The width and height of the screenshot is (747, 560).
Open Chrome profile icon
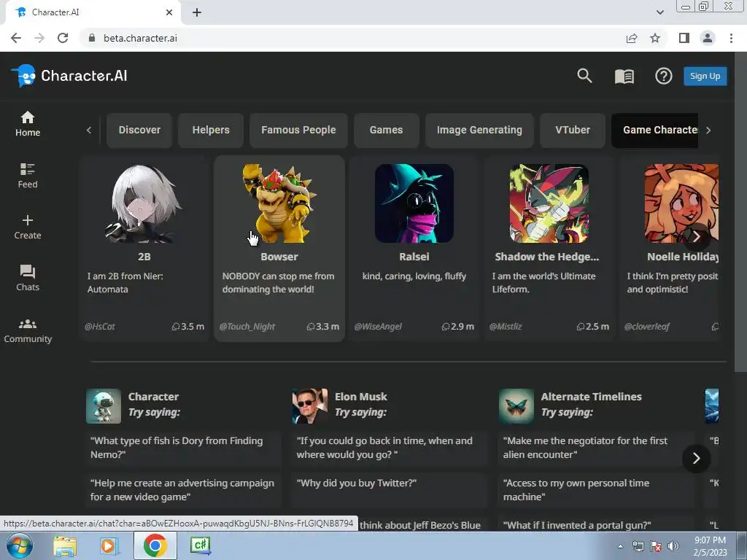point(708,38)
